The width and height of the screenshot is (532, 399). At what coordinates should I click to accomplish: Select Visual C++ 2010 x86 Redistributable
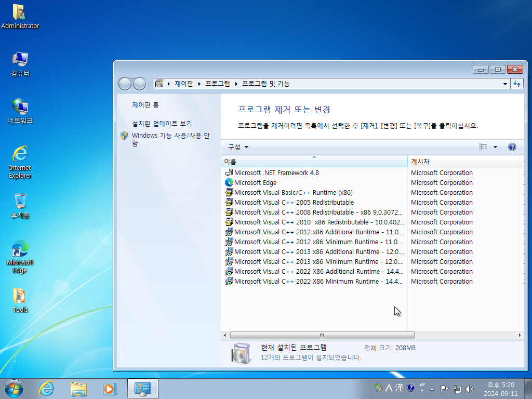tap(314, 222)
